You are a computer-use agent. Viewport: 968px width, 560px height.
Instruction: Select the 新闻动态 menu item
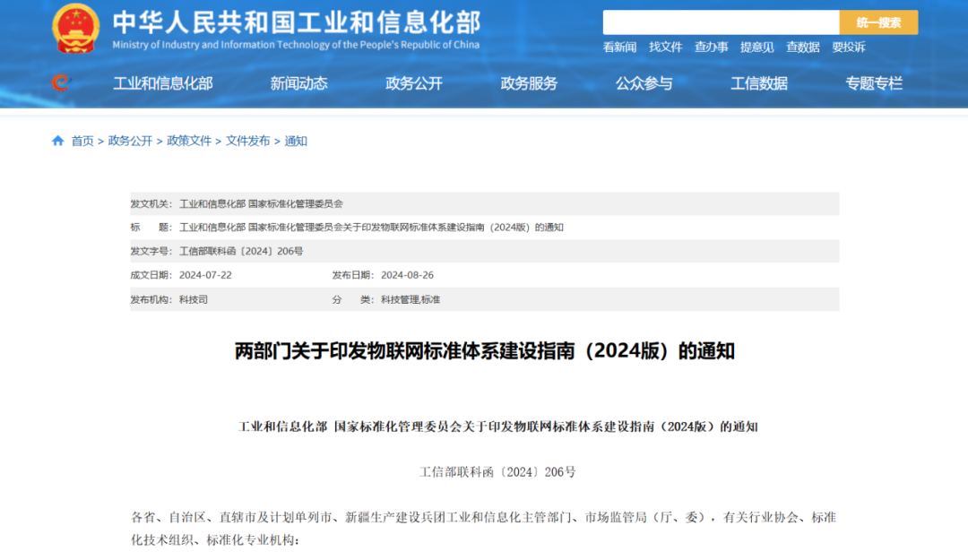point(299,83)
